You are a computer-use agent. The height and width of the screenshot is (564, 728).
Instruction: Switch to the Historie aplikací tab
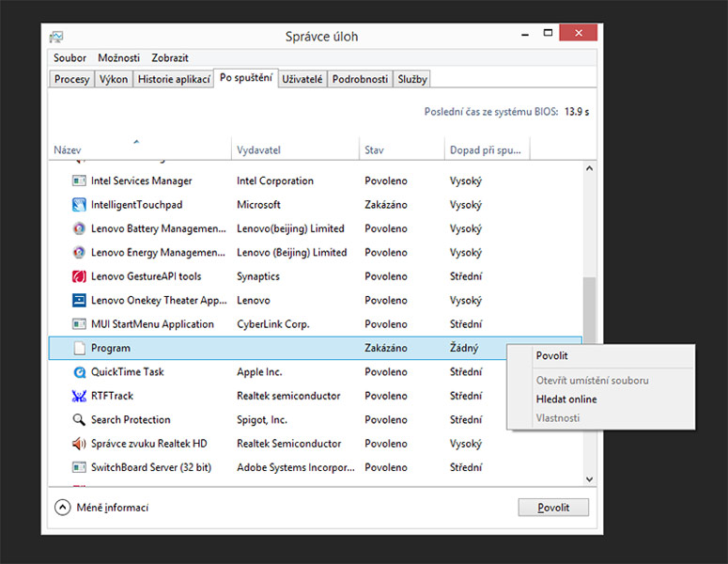174,79
